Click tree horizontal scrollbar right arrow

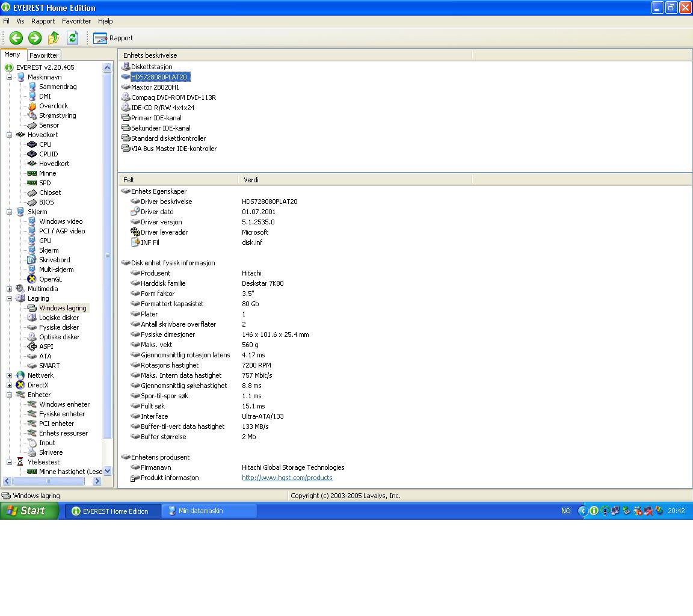(97, 481)
